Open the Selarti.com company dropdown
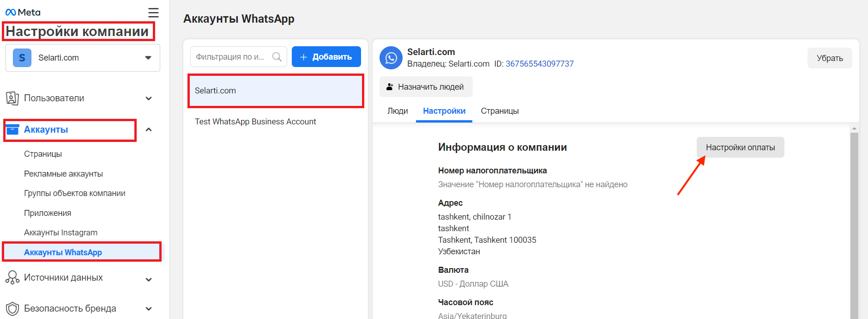The image size is (868, 319). (83, 58)
